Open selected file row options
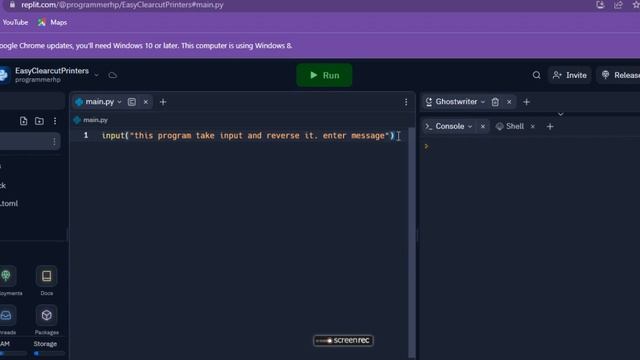This screenshot has width=640, height=360. (54, 141)
